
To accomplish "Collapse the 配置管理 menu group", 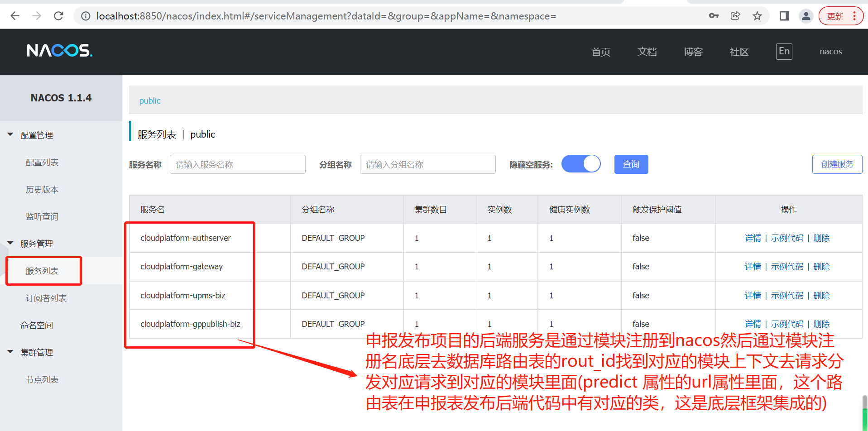I will pos(10,134).
